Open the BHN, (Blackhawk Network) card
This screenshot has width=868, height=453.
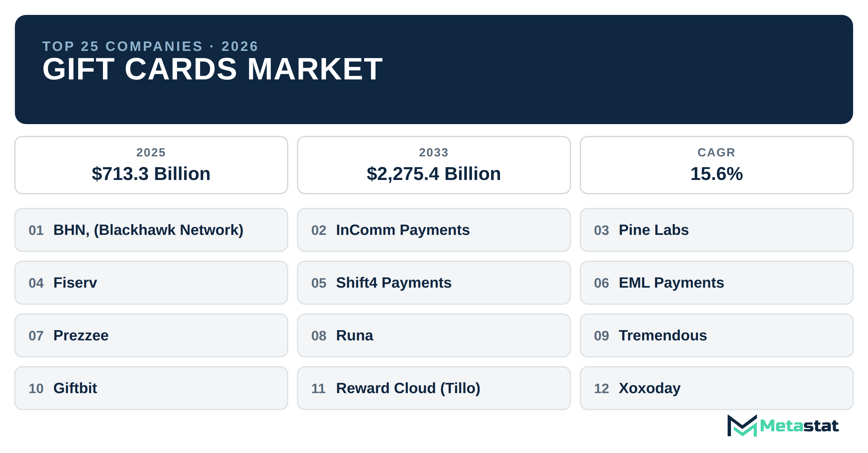151,230
